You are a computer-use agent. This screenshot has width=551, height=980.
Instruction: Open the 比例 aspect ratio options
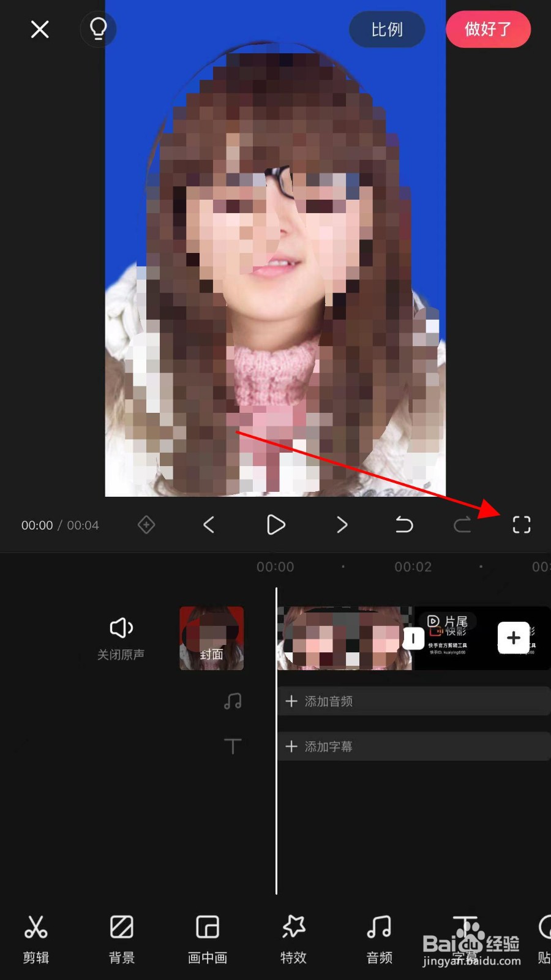click(x=387, y=29)
